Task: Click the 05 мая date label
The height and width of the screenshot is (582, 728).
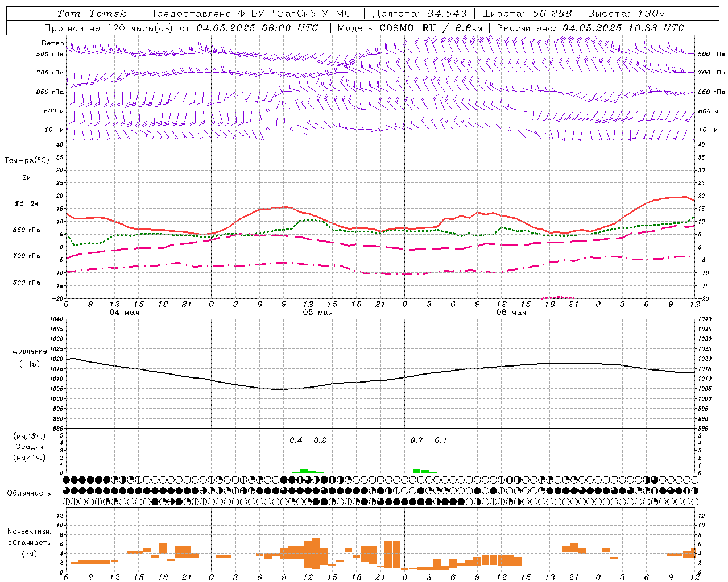Action: (x=317, y=313)
